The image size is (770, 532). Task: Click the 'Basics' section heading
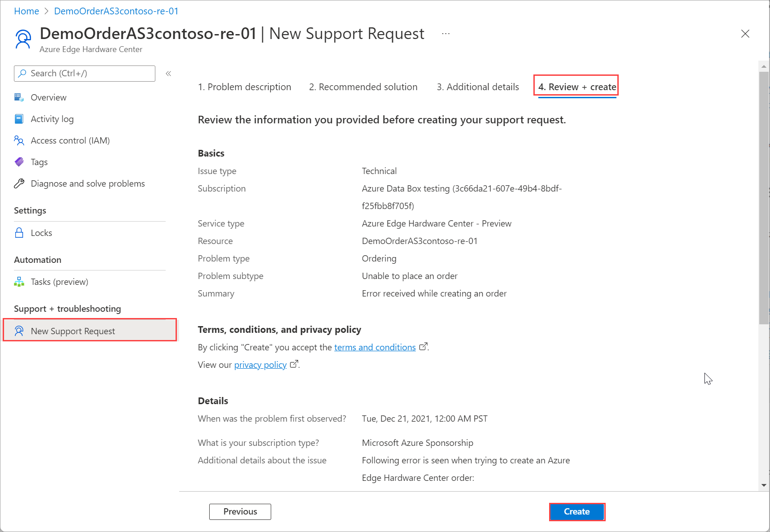tap(211, 153)
